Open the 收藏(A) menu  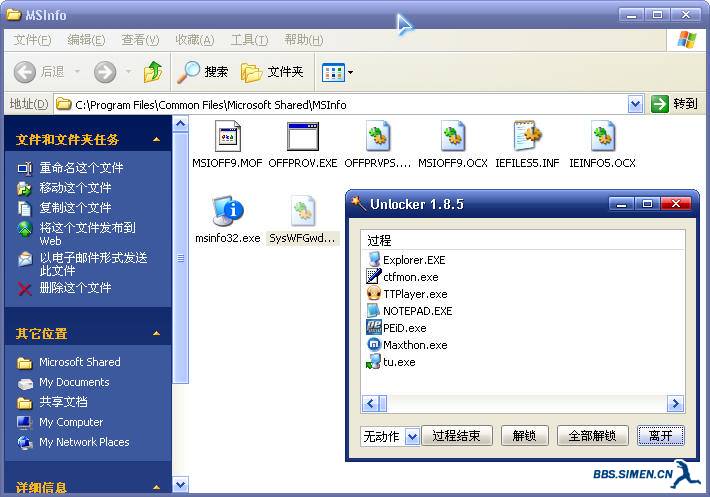tap(195, 40)
